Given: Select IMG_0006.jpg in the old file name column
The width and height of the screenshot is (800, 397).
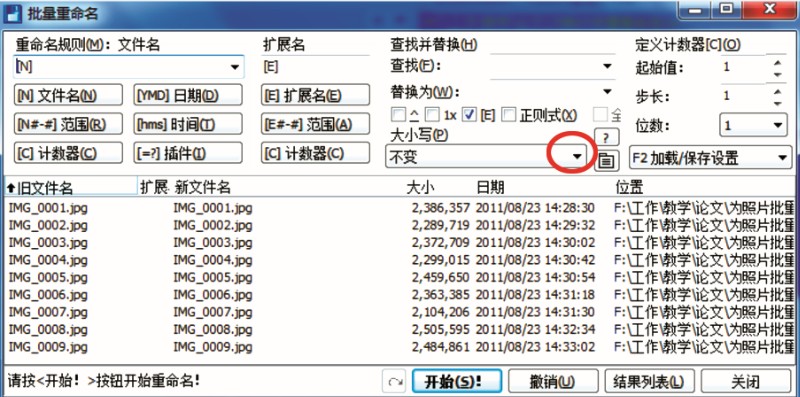Looking at the screenshot, I should click(48, 295).
